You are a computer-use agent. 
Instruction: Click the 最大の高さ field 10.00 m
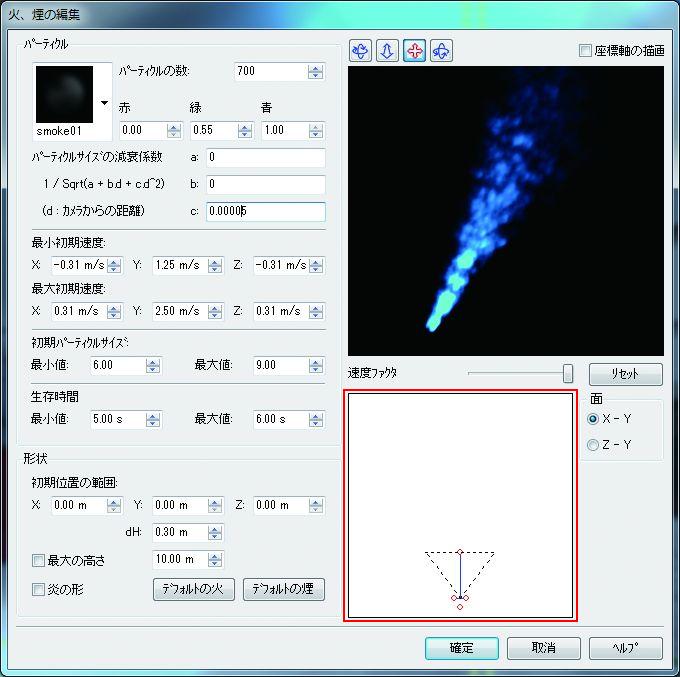[x=180, y=559]
